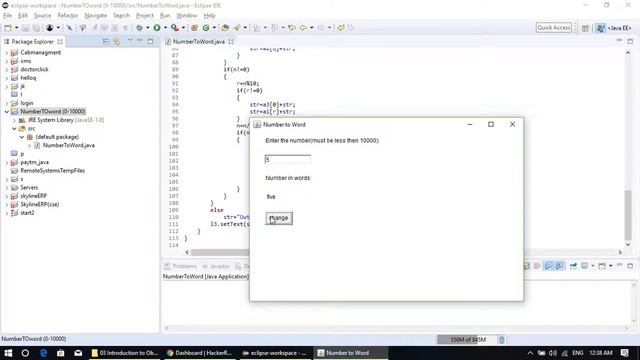640x360 pixels.
Task: Open the Navigate menu
Action: [x=96, y=16]
